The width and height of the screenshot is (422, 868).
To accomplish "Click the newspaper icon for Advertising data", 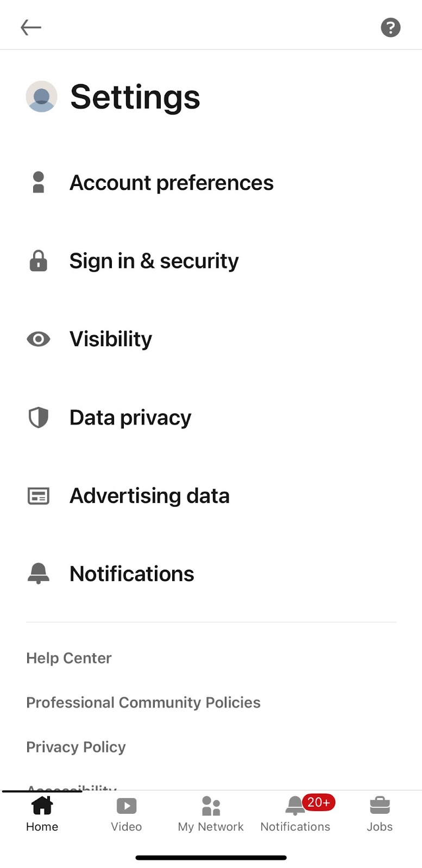I will 38,496.
